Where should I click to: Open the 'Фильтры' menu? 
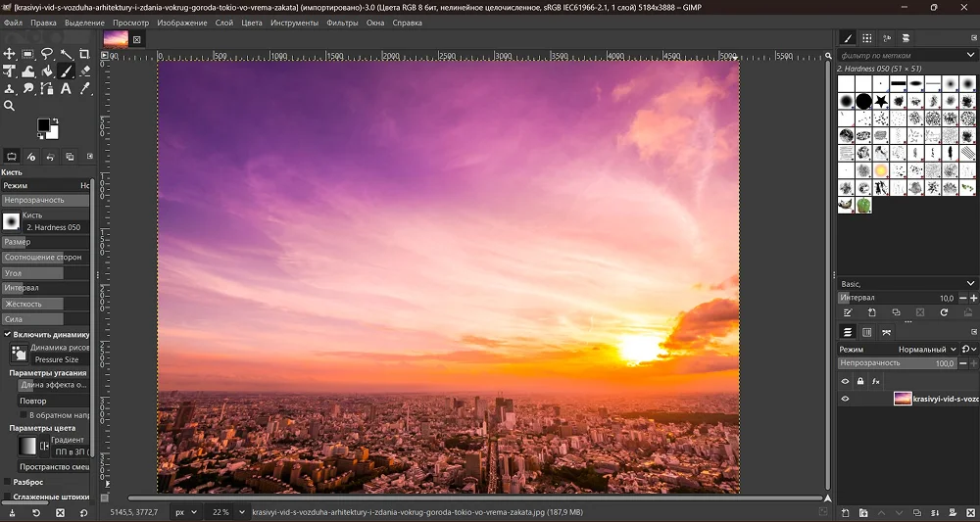tap(342, 23)
